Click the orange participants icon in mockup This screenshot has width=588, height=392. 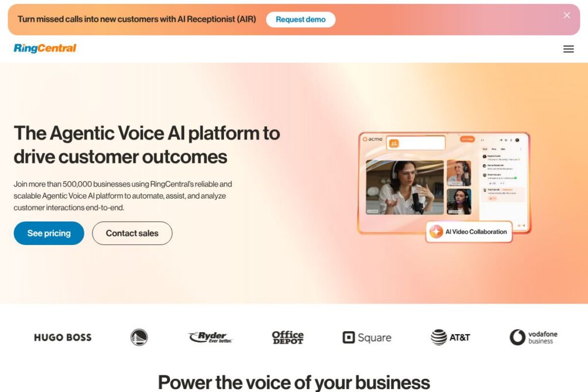pos(394,143)
